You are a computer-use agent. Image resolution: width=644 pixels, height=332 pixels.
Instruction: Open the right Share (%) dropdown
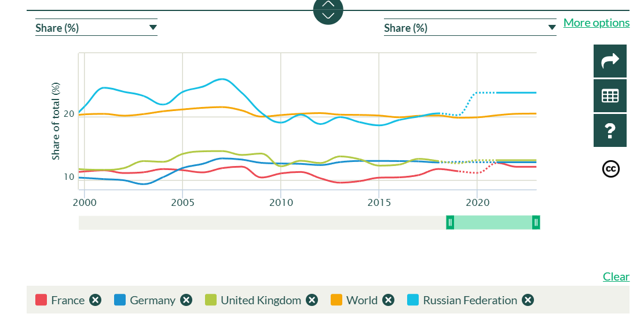tap(470, 28)
